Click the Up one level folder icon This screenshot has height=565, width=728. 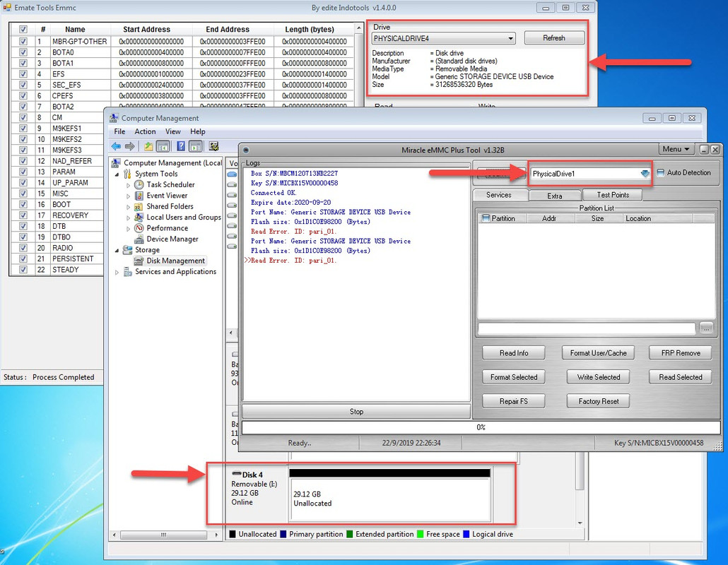coord(148,147)
